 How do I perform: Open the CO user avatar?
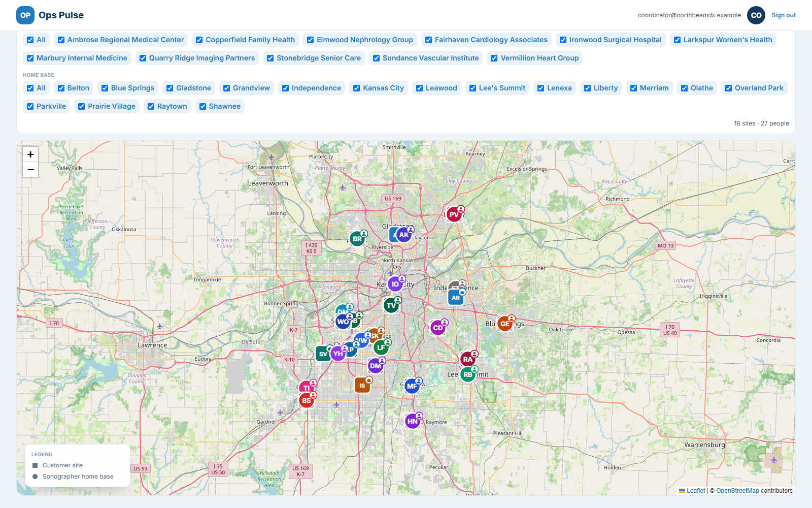pos(756,15)
